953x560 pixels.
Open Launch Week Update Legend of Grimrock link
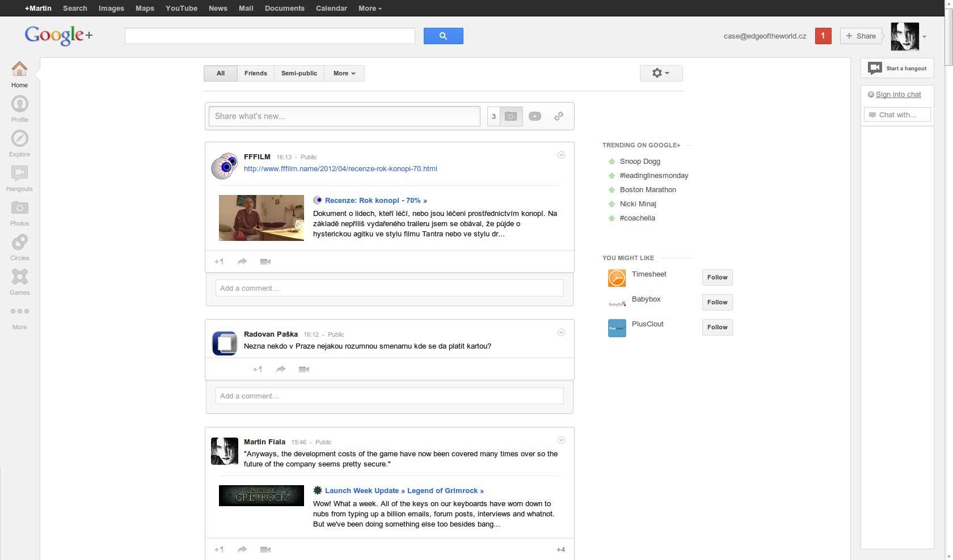(x=404, y=490)
